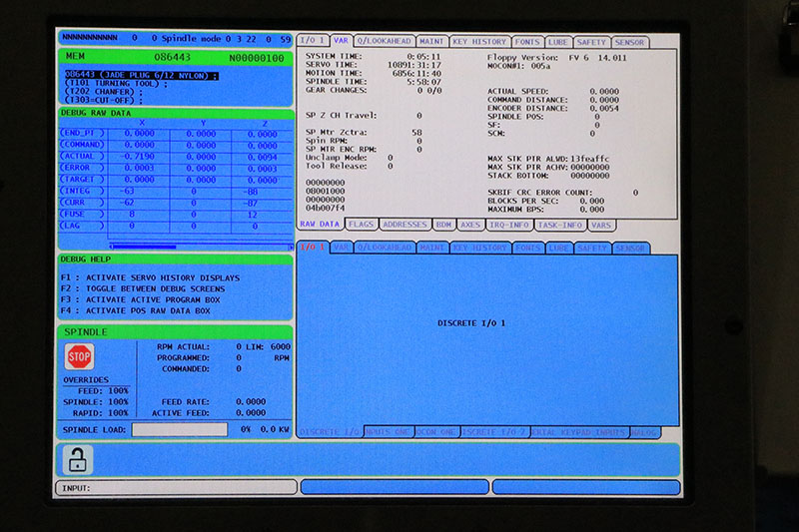This screenshot has height=532, width=799.
Task: Select the upper panel's MAINT tab
Action: (x=432, y=42)
